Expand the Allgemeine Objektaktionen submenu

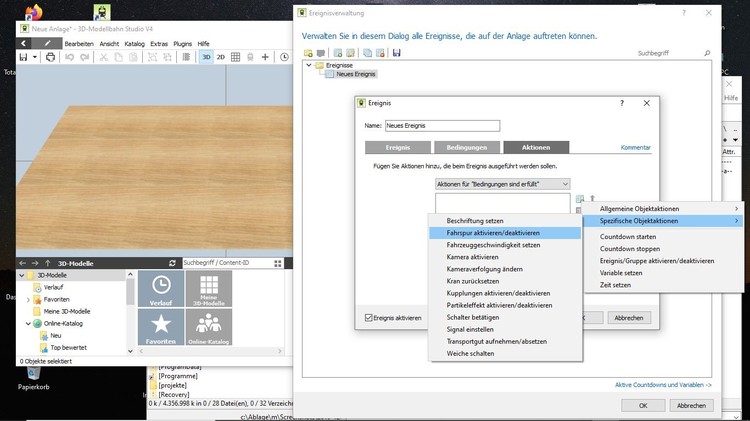(663, 209)
